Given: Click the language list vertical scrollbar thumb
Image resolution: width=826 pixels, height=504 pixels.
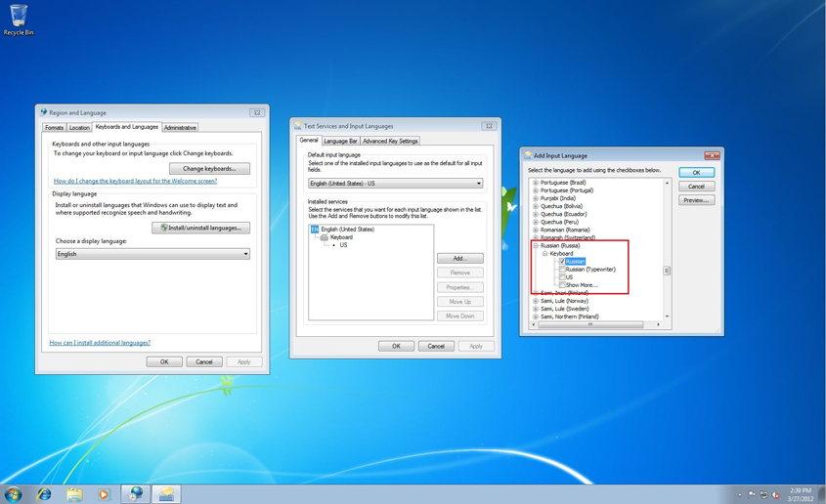Looking at the screenshot, I should 667,271.
